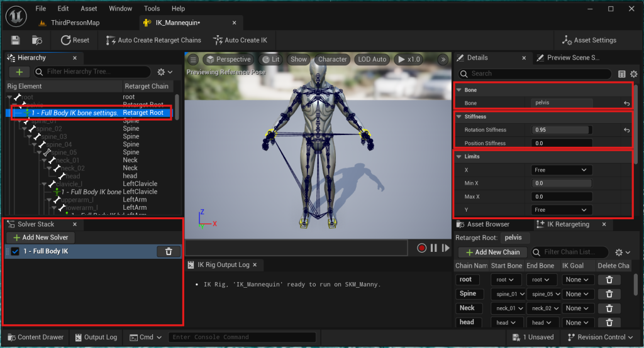Click Auto Create IK

pos(240,40)
